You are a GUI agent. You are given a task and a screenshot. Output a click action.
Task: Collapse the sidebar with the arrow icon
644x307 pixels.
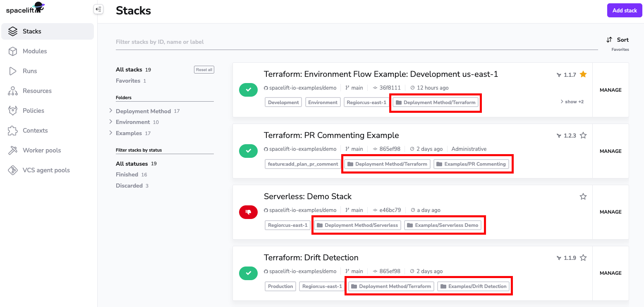pyautogui.click(x=98, y=9)
